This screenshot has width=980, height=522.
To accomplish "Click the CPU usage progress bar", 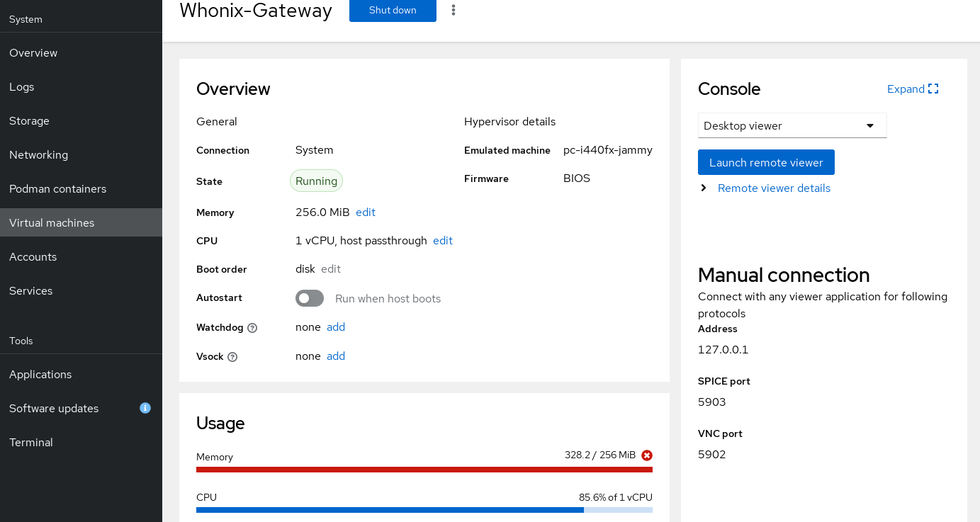I will [x=424, y=510].
